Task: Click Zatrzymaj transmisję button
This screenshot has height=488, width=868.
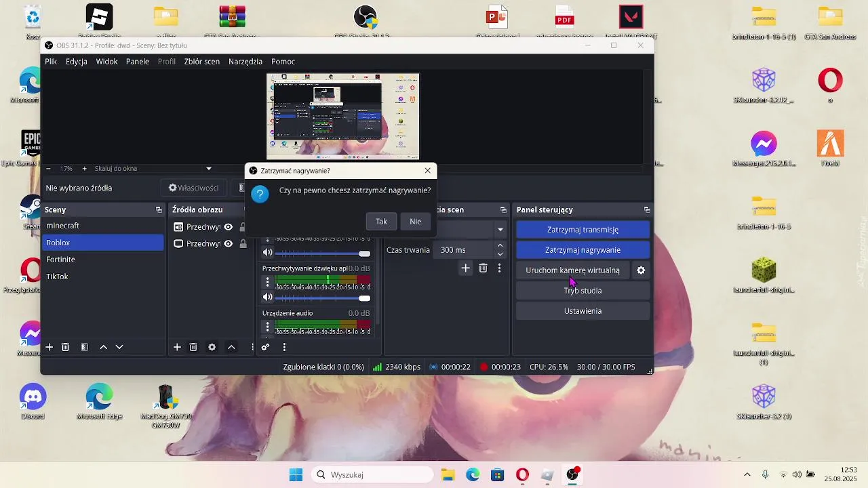Action: (x=583, y=230)
